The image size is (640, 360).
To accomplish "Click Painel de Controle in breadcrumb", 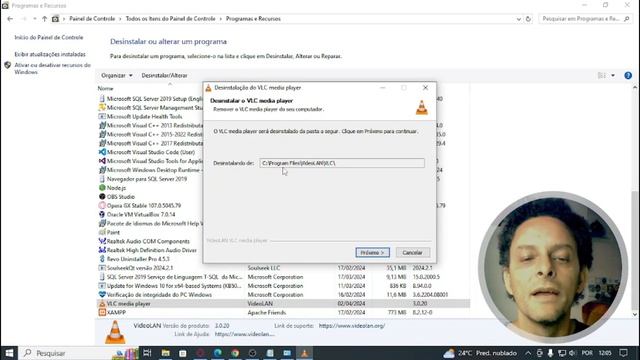I will tap(92, 19).
